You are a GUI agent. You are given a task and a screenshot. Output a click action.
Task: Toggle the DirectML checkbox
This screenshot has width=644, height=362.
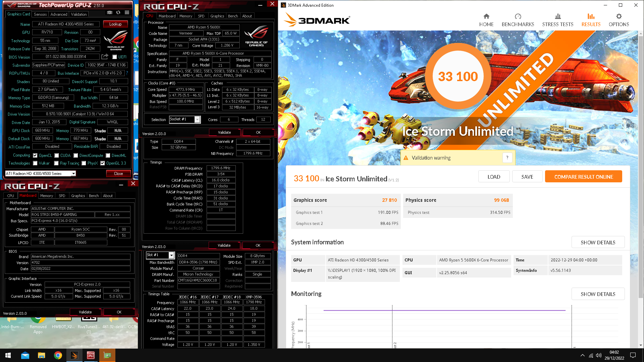(108, 156)
